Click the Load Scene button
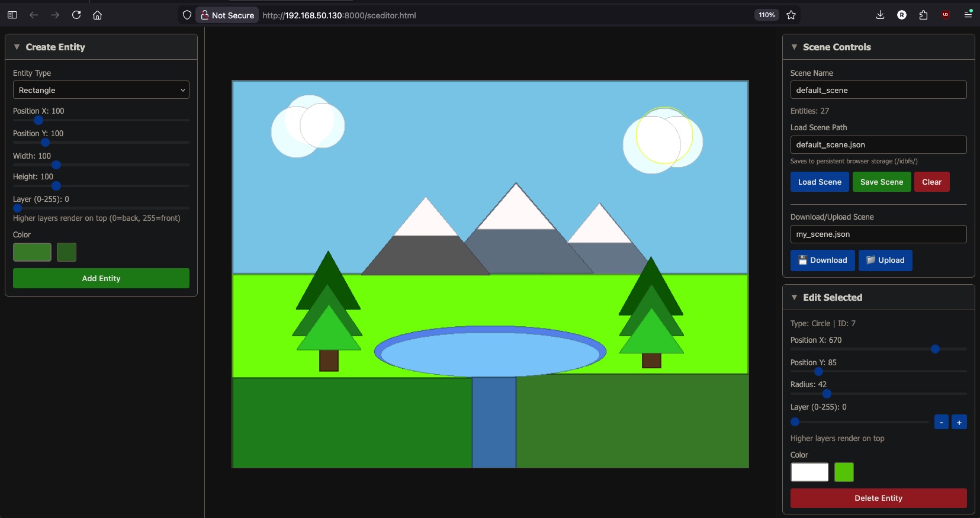Image resolution: width=980 pixels, height=518 pixels. point(820,182)
